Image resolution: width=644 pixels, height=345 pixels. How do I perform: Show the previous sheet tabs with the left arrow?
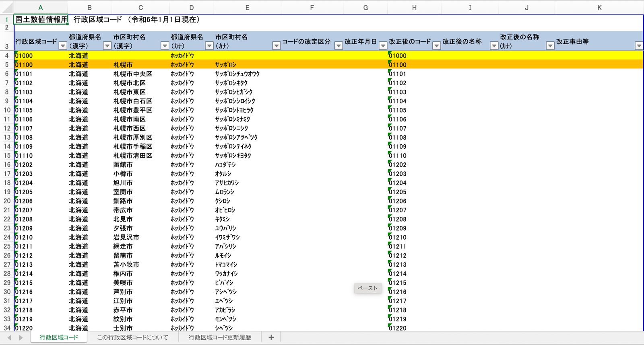click(9, 338)
